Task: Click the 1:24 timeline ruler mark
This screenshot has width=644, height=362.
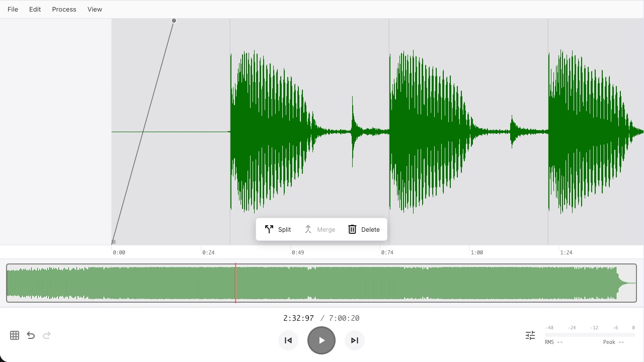Action: click(567, 252)
